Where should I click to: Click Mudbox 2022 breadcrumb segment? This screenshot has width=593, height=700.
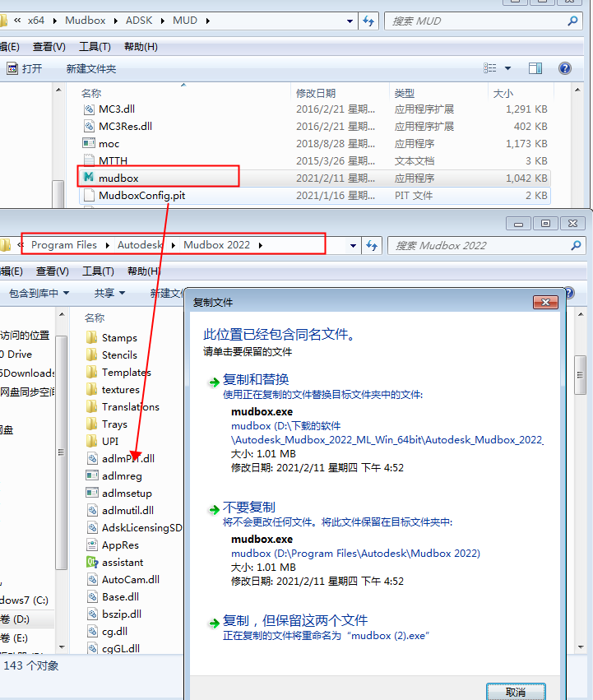(x=216, y=245)
